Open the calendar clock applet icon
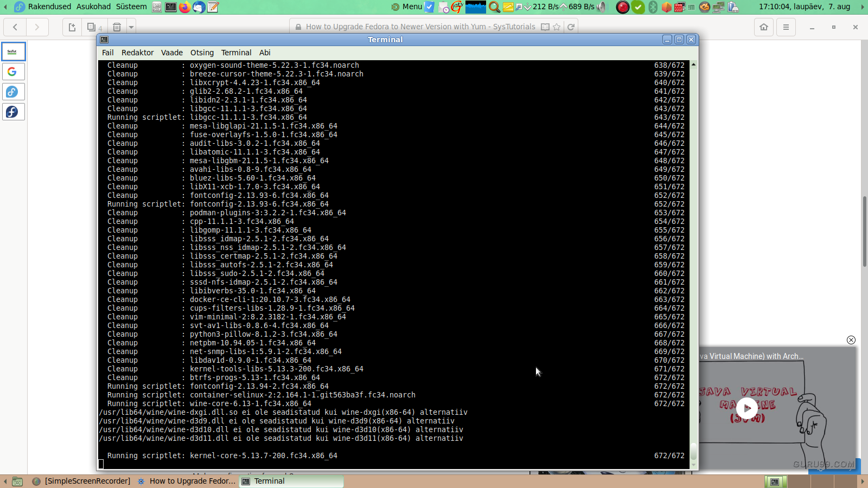The height and width of the screenshot is (488, 868). point(444,7)
